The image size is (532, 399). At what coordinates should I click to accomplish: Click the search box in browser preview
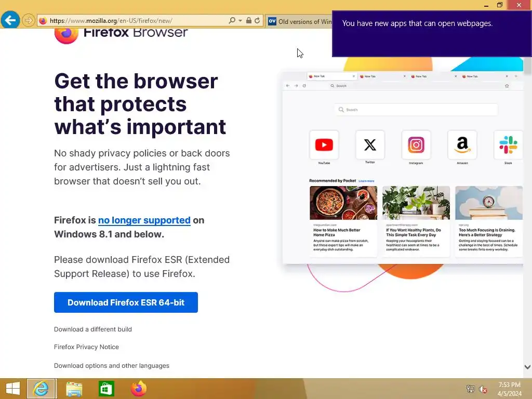416,110
